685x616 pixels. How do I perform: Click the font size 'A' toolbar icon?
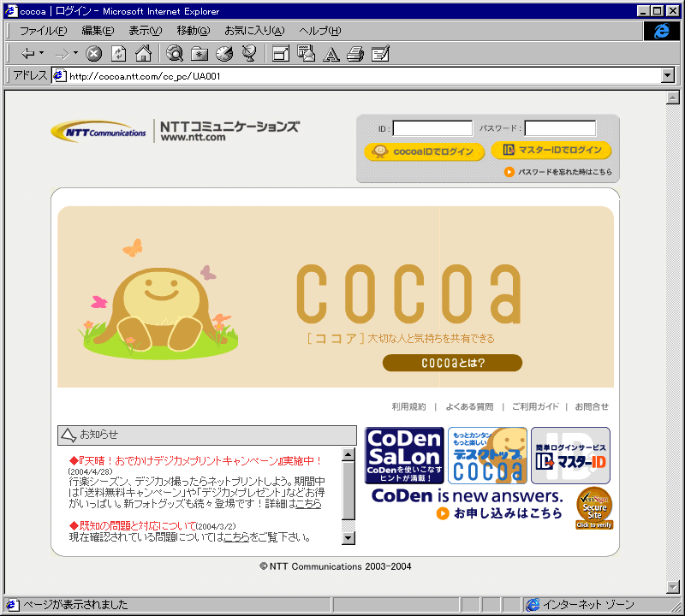331,54
